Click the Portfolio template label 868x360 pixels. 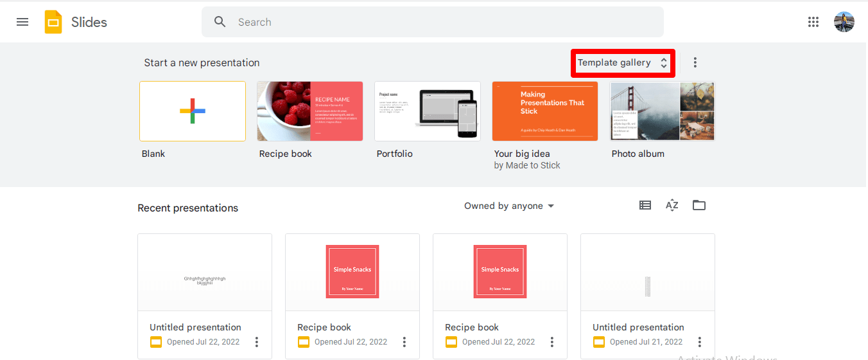pos(395,154)
